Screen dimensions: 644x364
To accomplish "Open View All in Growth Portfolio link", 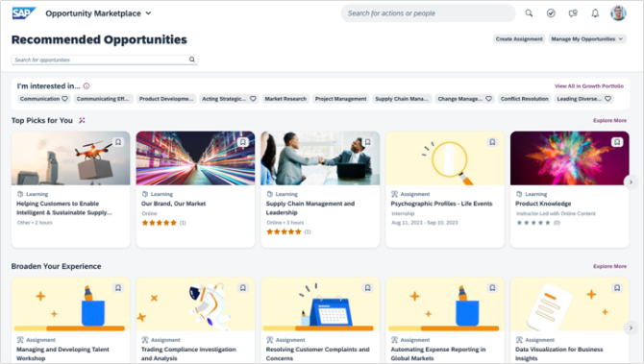I will [589, 86].
